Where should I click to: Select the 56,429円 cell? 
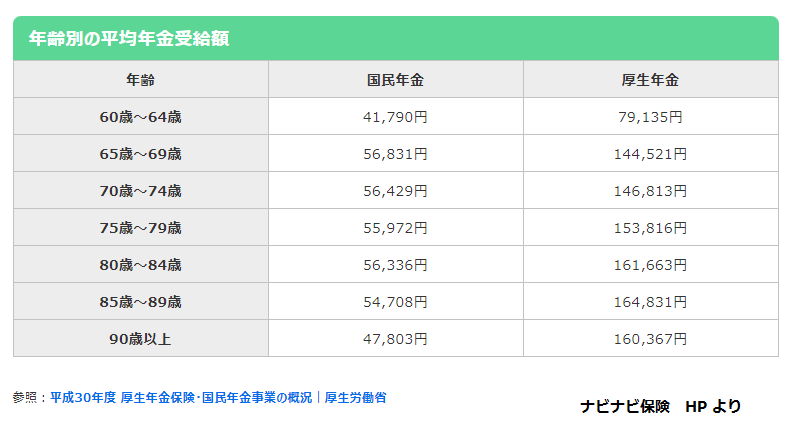tap(396, 191)
